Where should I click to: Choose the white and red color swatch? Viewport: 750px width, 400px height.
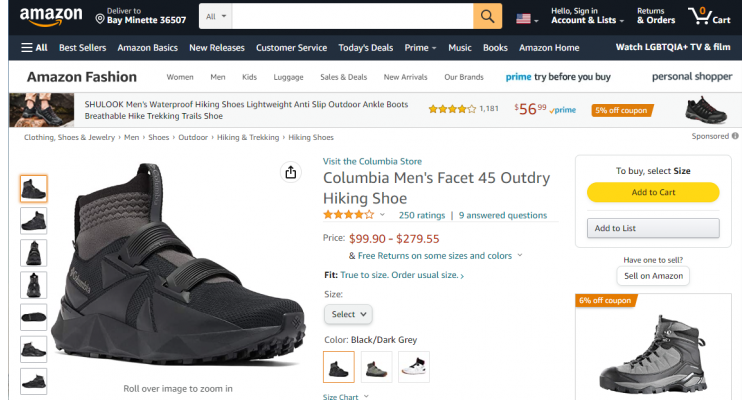click(413, 367)
